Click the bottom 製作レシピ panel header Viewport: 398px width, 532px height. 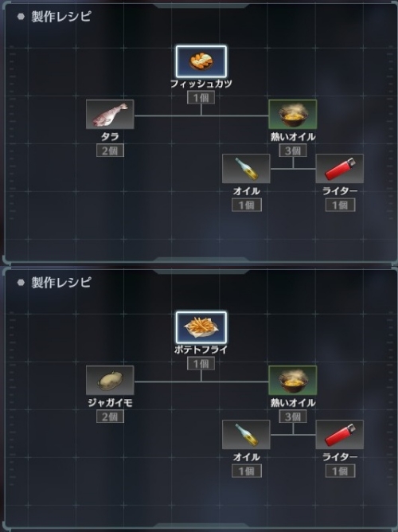[x=61, y=282]
